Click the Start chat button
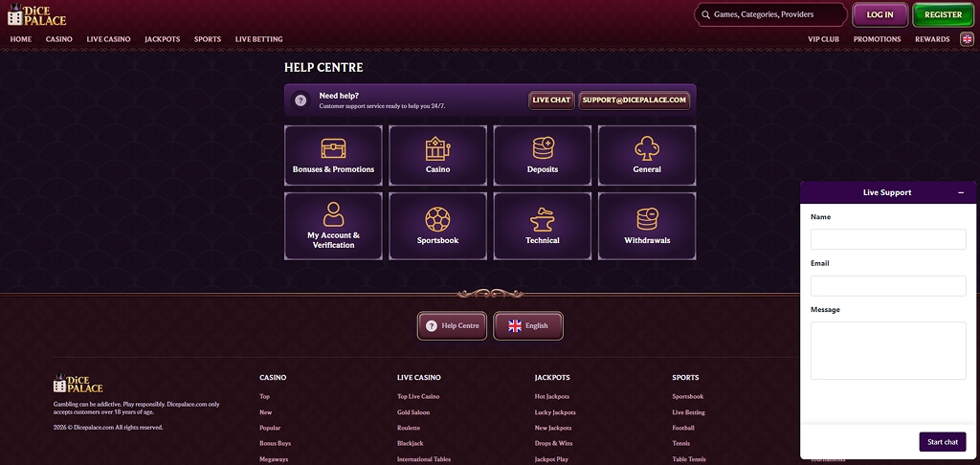Image resolution: width=980 pixels, height=465 pixels. click(x=943, y=442)
